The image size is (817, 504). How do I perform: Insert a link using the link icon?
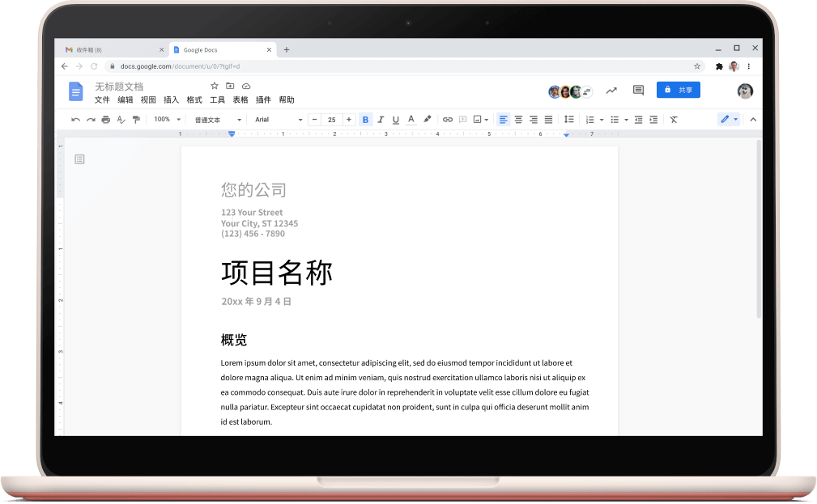coord(448,119)
